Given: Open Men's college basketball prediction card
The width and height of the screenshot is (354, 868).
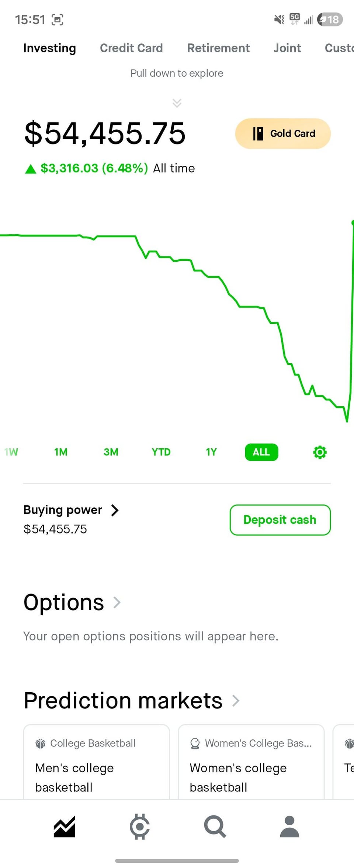Looking at the screenshot, I should pyautogui.click(x=96, y=763).
